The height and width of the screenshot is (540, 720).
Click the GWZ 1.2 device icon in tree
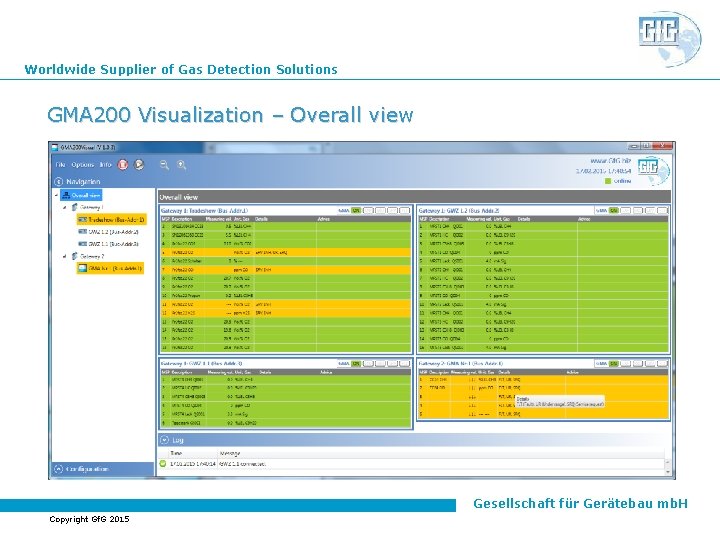click(x=83, y=232)
